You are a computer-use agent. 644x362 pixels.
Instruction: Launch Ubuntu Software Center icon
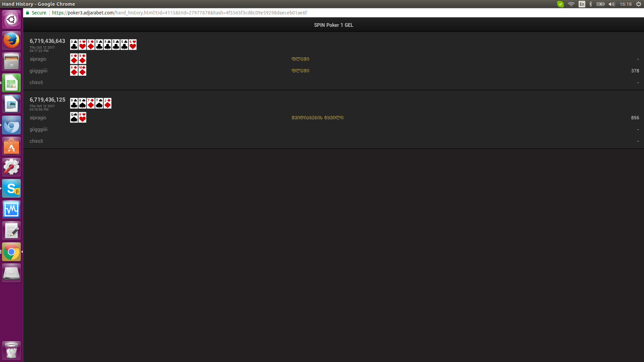[x=11, y=146]
